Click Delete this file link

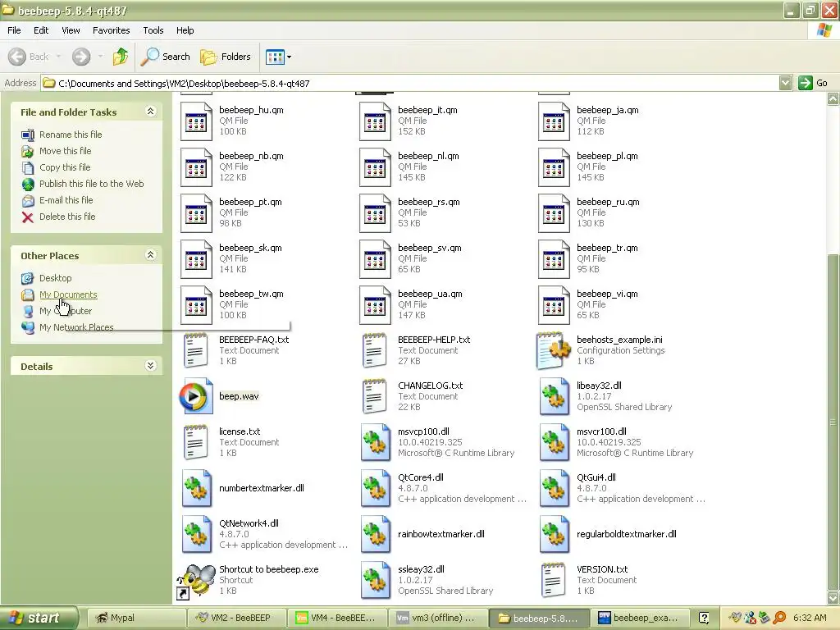point(67,217)
